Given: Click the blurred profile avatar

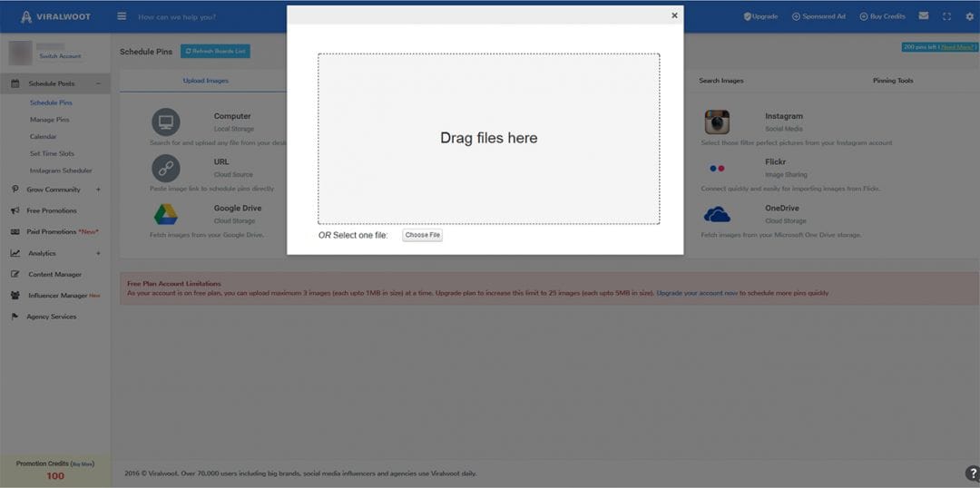Looking at the screenshot, I should (x=20, y=54).
